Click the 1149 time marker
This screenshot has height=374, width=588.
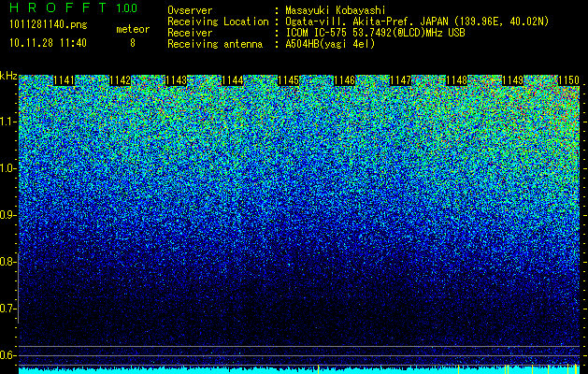click(x=512, y=80)
